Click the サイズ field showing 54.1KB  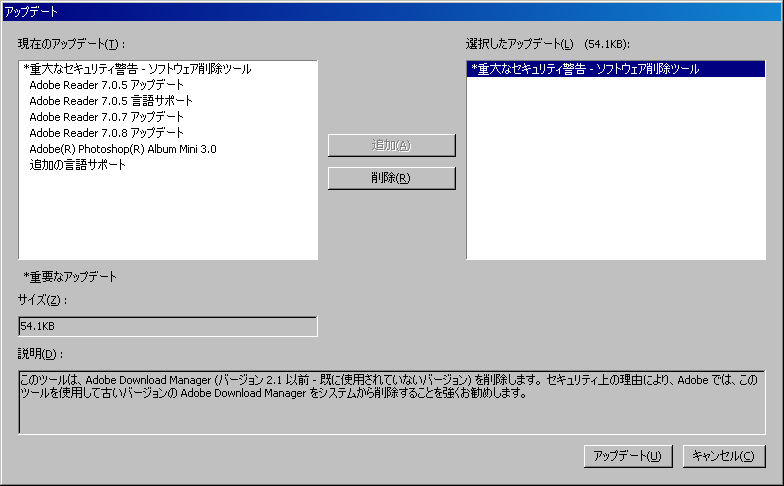pyautogui.click(x=168, y=326)
